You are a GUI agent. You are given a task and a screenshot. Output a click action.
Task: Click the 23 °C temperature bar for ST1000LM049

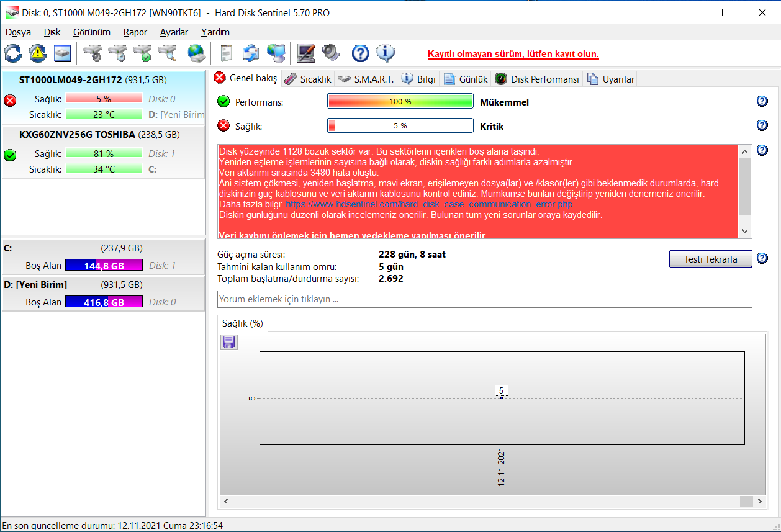104,114
